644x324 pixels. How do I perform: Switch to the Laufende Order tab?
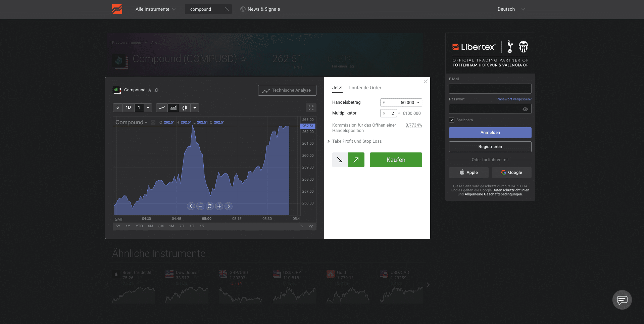(365, 88)
